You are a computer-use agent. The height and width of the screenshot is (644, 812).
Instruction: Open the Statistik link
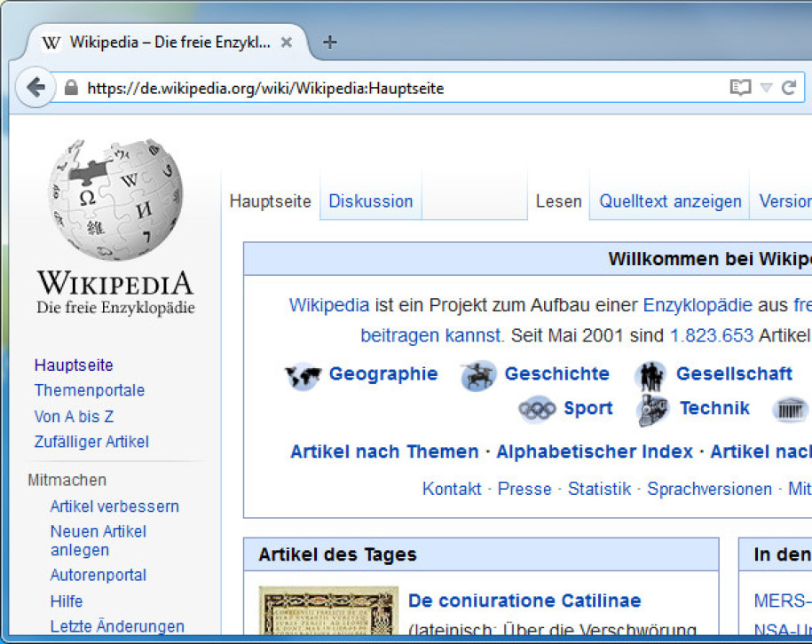tap(600, 489)
